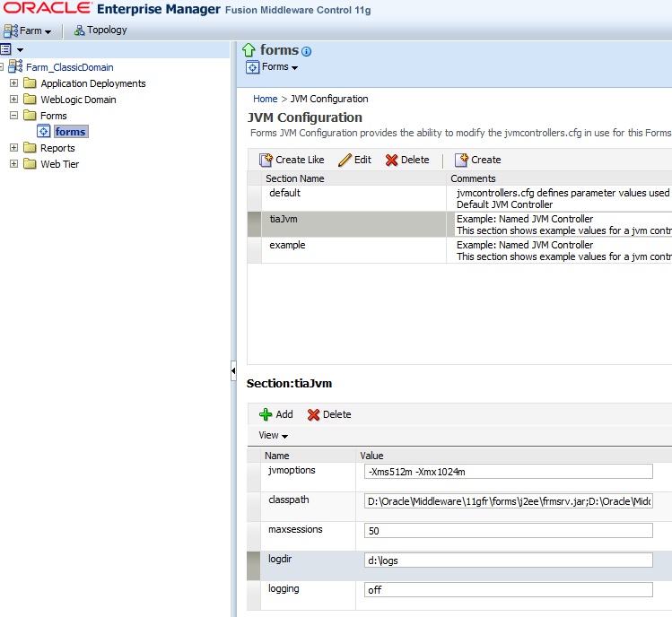Select the jvmoptions parameter name
The image size is (672, 617).
tap(292, 471)
